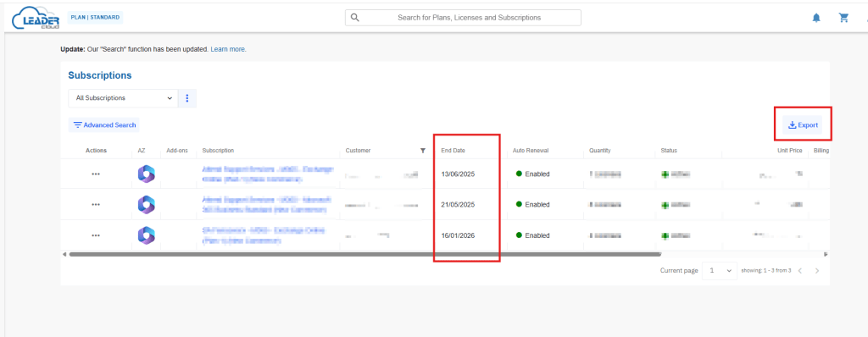Focus the Plans, Licenses and Subscriptions search field
This screenshot has width=868, height=337.
463,18
